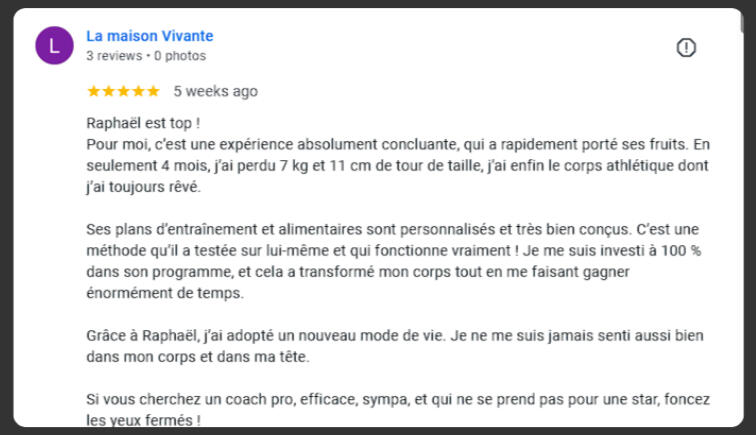Click the purple "L" profile avatar
This screenshot has width=756, height=435.
pos(54,46)
